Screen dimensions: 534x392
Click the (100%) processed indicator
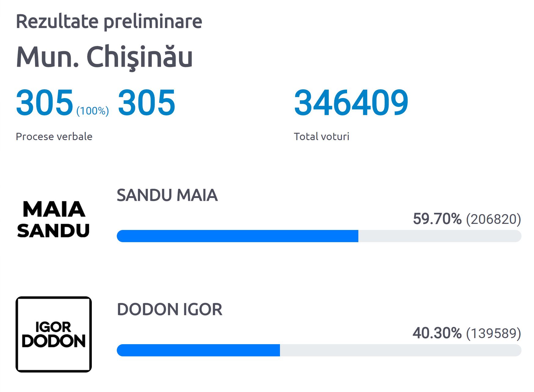(92, 111)
